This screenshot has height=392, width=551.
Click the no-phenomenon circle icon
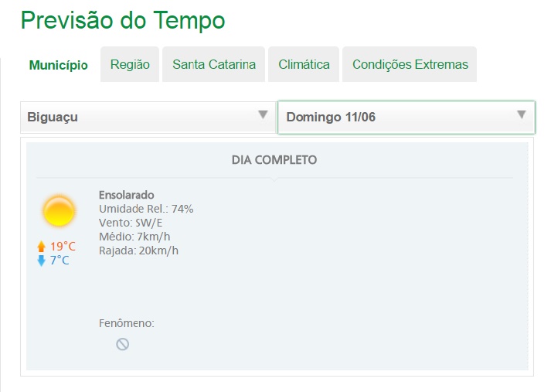(122, 344)
